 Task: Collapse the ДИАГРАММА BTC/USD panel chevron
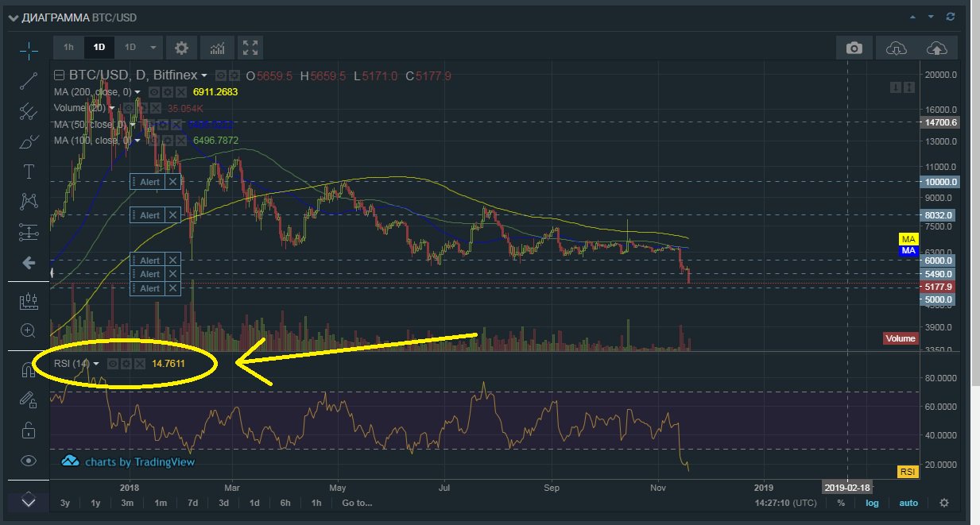click(13, 16)
